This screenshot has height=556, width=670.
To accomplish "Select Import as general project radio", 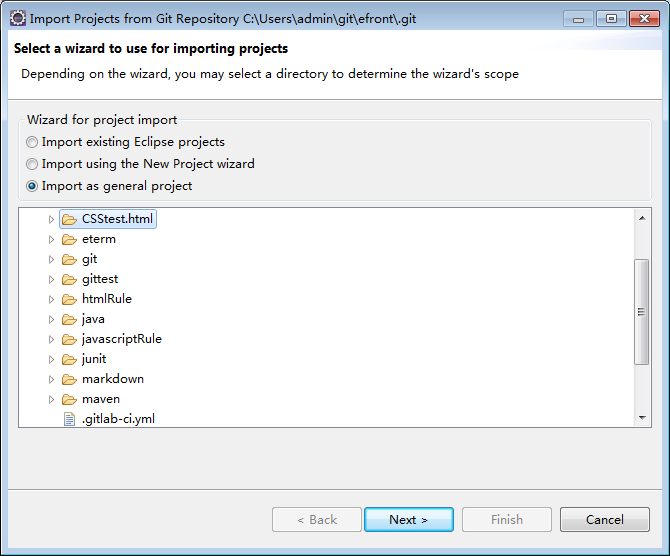I will point(33,186).
